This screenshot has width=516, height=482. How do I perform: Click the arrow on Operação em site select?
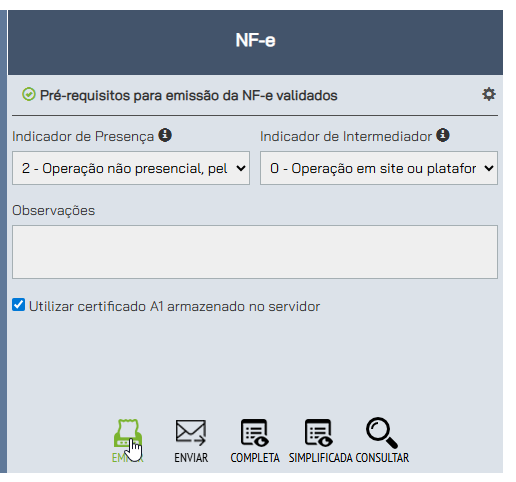pyautogui.click(x=489, y=168)
